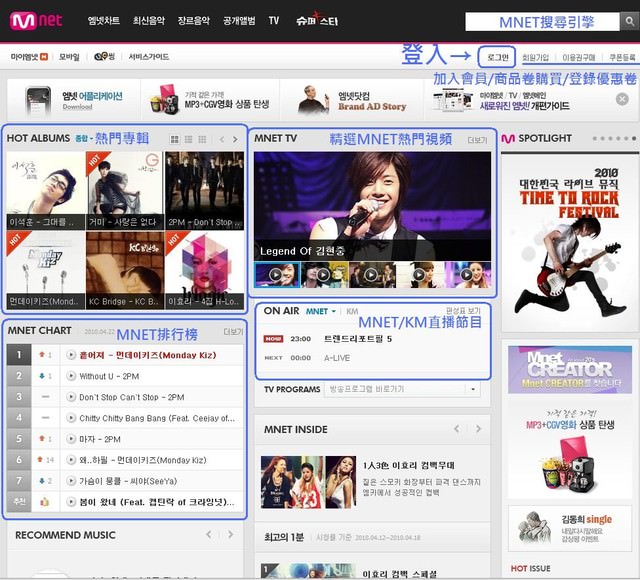Open 거미 - 사랑은 없다 album
The image size is (640, 580).
click(x=125, y=190)
